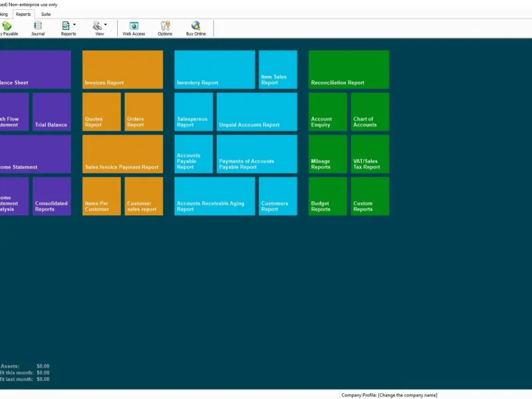Open the Trial Balance tile
The width and height of the screenshot is (532, 399).
[x=52, y=112]
